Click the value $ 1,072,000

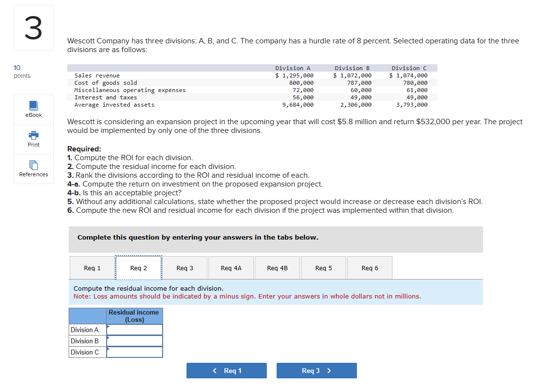(352, 75)
